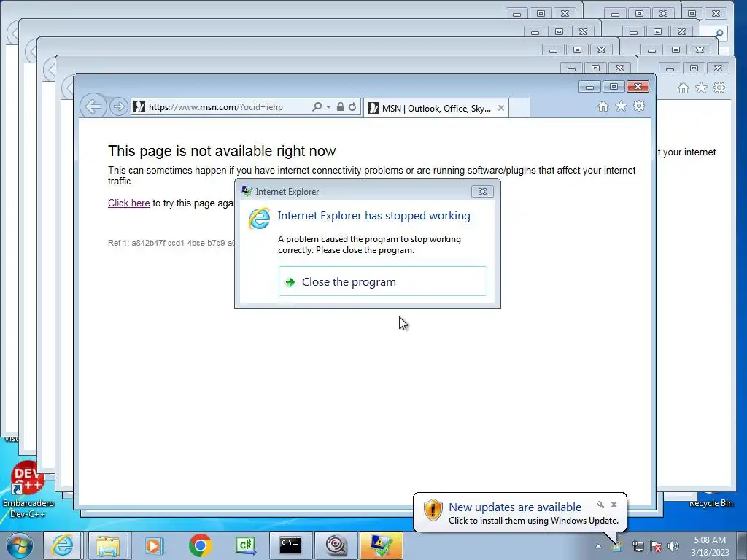The width and height of the screenshot is (747, 560).
Task: Click the search magnifier in the address bar
Action: point(317,106)
